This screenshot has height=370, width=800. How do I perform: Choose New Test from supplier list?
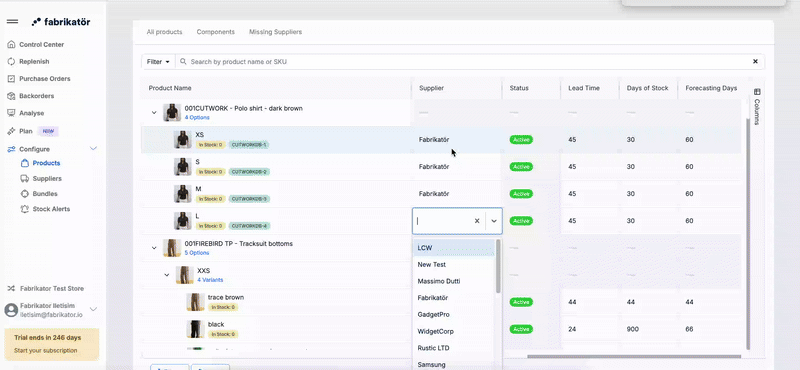(x=454, y=264)
